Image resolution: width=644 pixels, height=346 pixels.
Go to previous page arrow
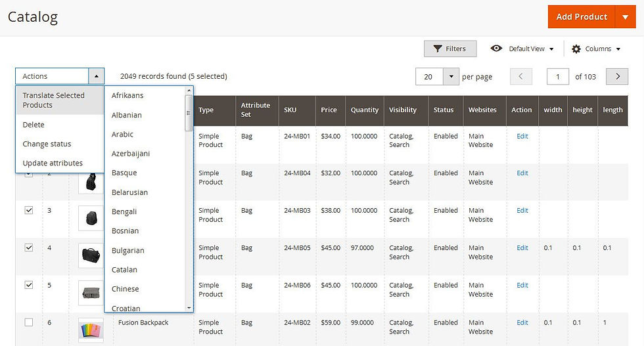click(520, 76)
